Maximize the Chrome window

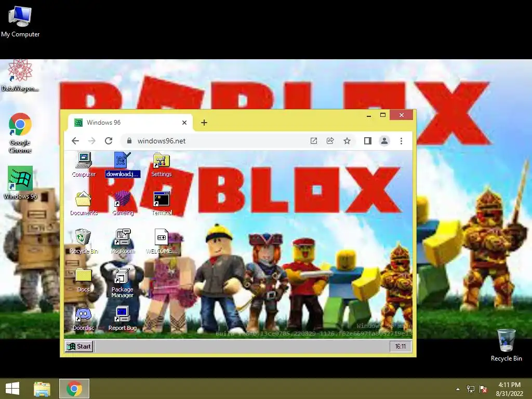(x=383, y=115)
